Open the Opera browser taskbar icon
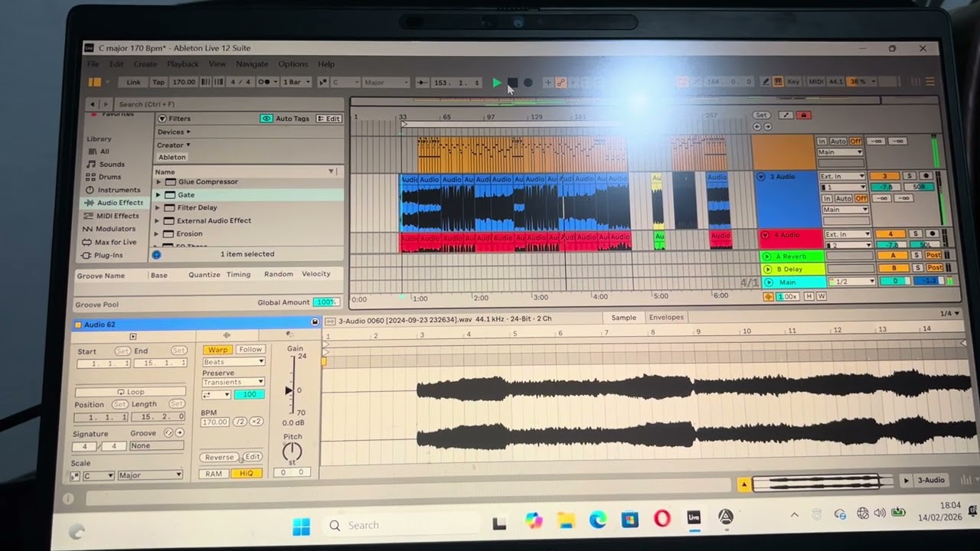The width and height of the screenshot is (980, 551). click(x=661, y=518)
